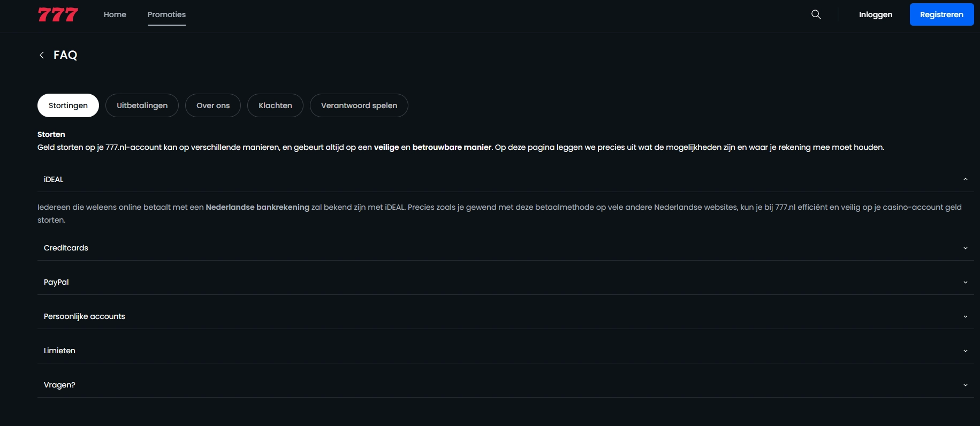The width and height of the screenshot is (980, 426).
Task: Open the Promoties menu item
Action: pos(166,14)
